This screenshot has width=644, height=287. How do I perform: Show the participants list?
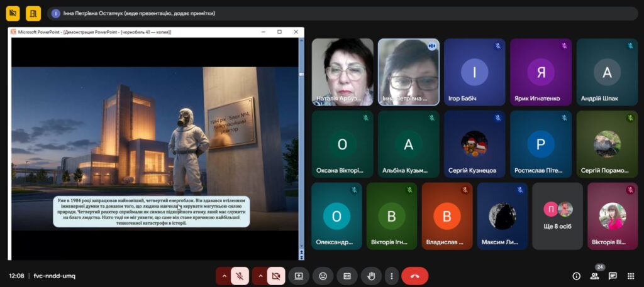click(594, 276)
